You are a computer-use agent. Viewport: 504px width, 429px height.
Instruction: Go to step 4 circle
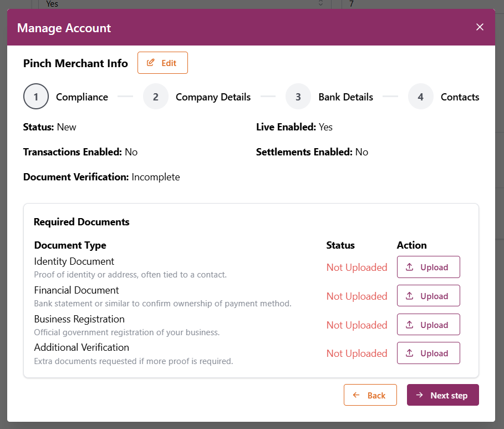421,97
